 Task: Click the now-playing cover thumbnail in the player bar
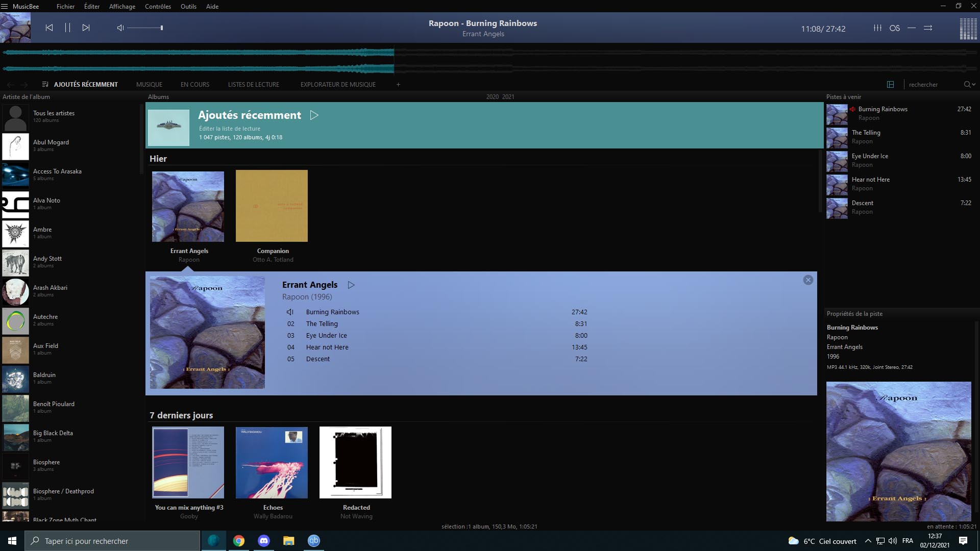15,28
